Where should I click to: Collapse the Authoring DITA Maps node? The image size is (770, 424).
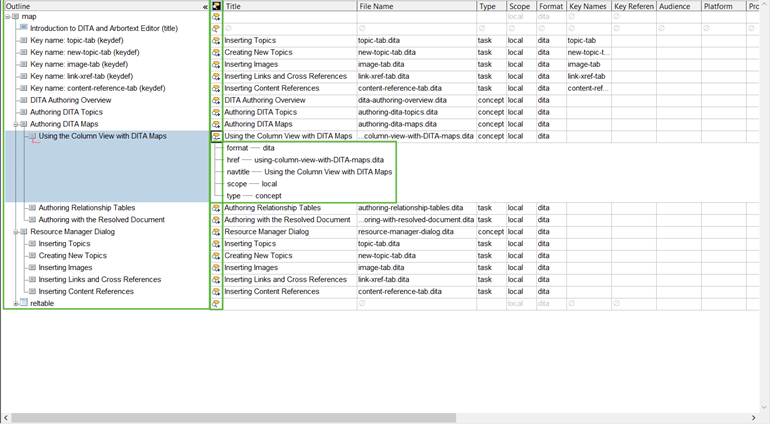(16, 124)
